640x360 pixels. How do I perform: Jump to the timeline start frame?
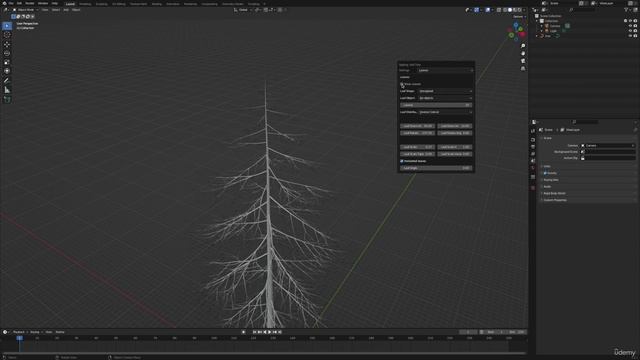[x=254, y=332]
